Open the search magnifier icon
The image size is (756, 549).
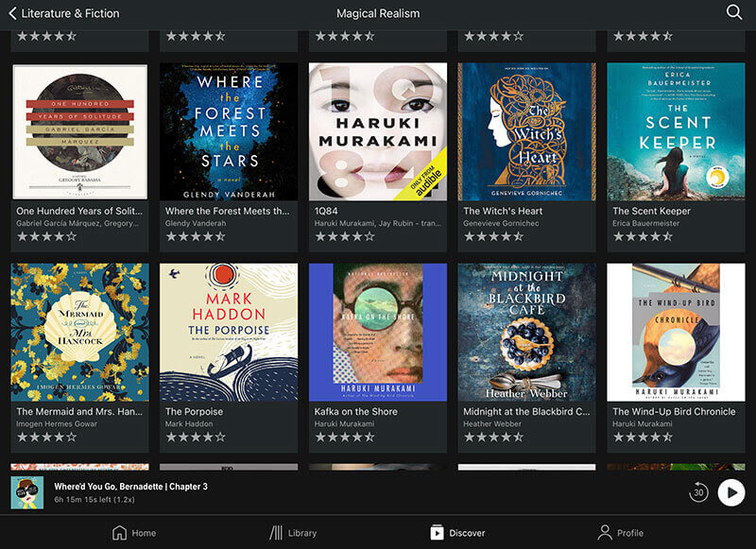(x=734, y=12)
